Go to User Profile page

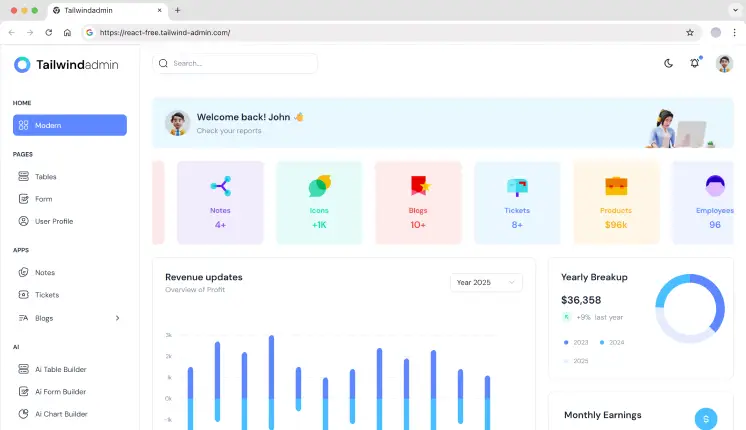[54, 221]
